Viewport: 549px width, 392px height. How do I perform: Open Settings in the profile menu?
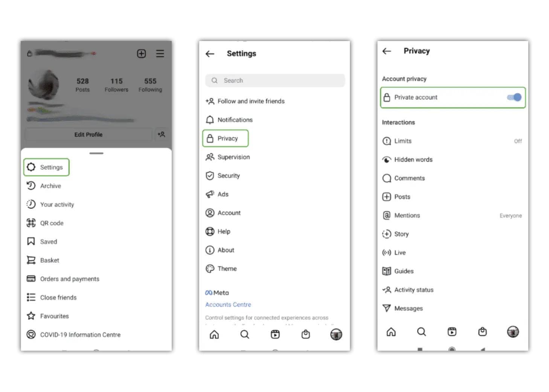click(x=46, y=167)
